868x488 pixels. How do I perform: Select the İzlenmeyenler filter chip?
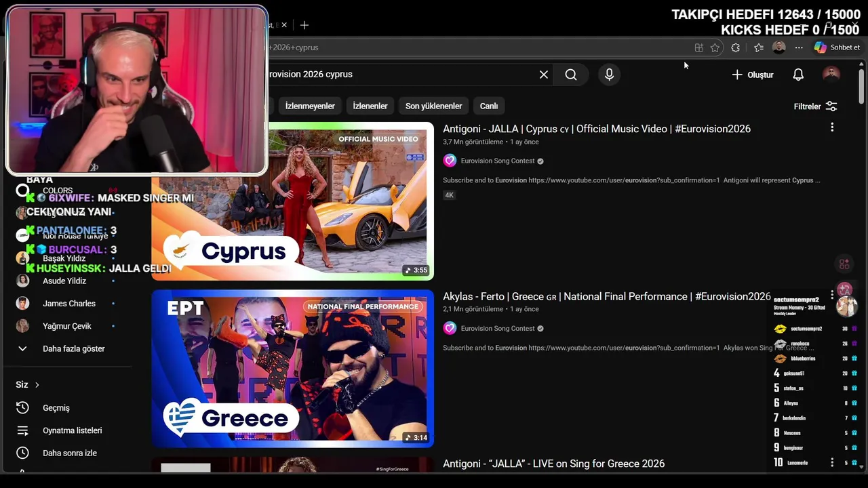(x=310, y=106)
